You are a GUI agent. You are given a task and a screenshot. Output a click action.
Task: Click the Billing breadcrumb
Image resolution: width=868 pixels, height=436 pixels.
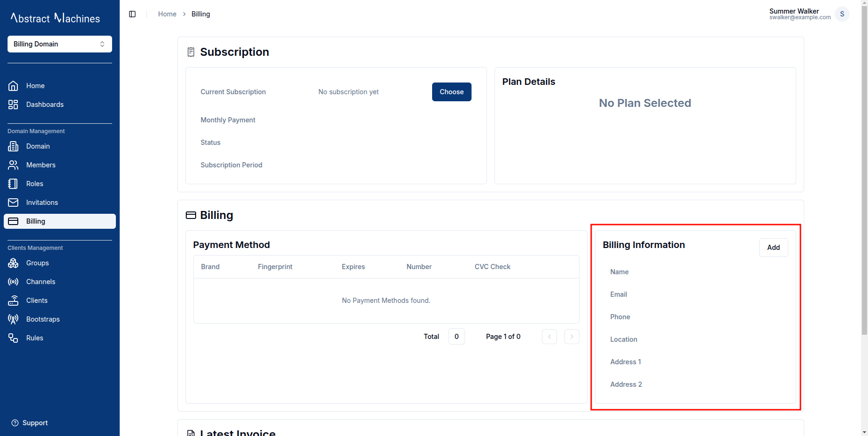tap(201, 14)
